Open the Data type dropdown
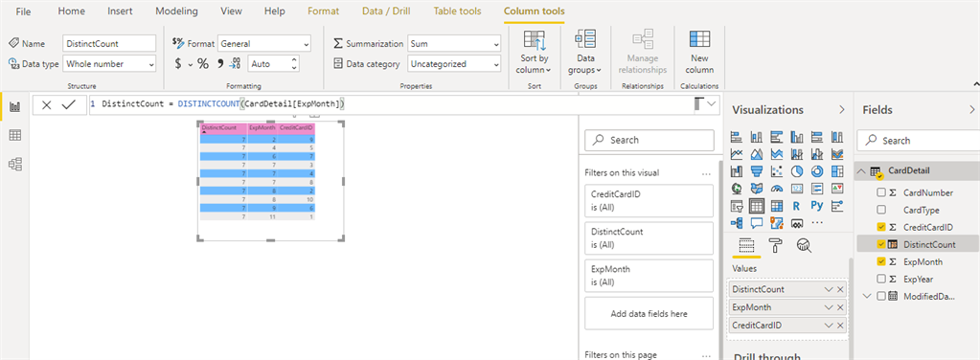The height and width of the screenshot is (360, 980). tap(109, 64)
